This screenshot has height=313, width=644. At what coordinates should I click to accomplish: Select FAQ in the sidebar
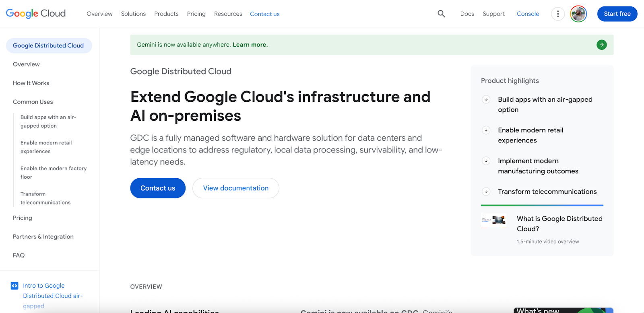[x=19, y=255]
